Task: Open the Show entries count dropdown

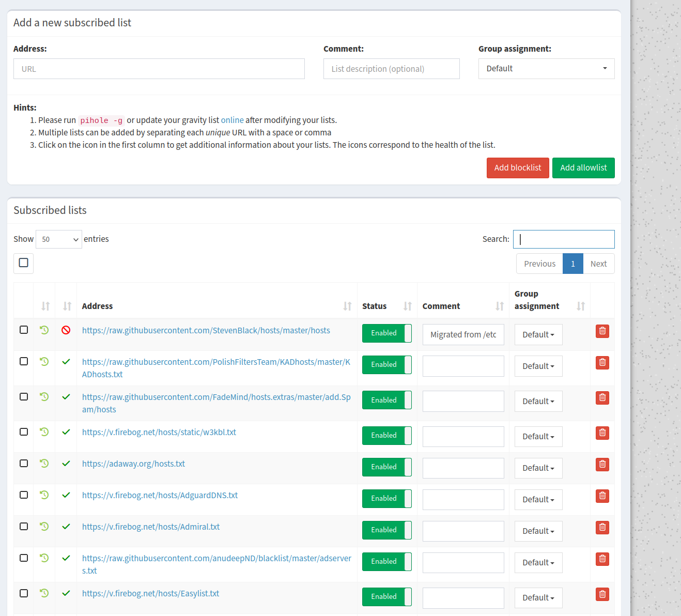Action: click(x=59, y=239)
